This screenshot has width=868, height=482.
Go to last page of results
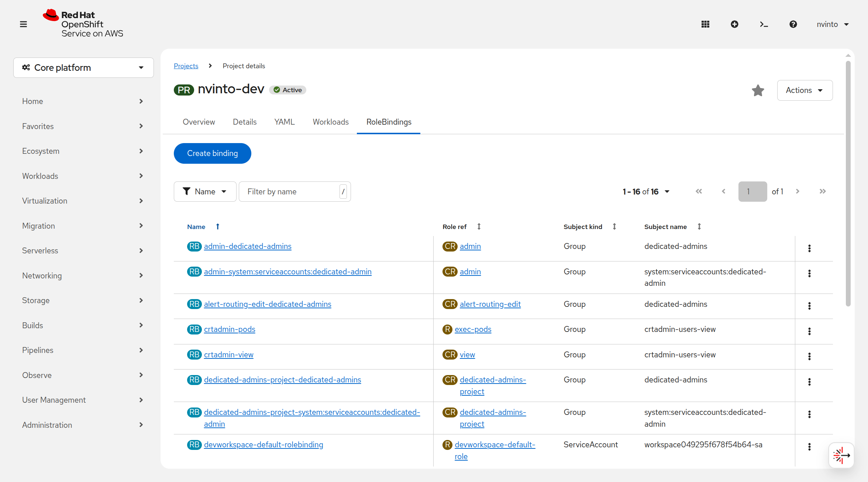click(x=823, y=191)
